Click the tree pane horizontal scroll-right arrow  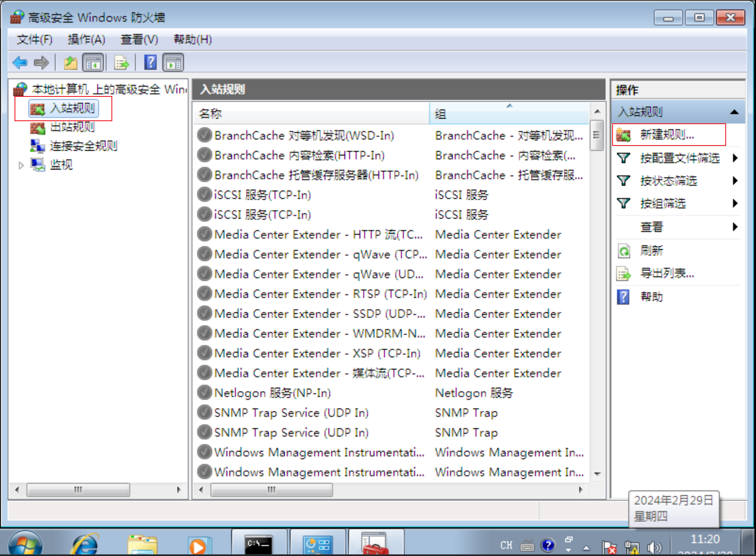click(179, 490)
